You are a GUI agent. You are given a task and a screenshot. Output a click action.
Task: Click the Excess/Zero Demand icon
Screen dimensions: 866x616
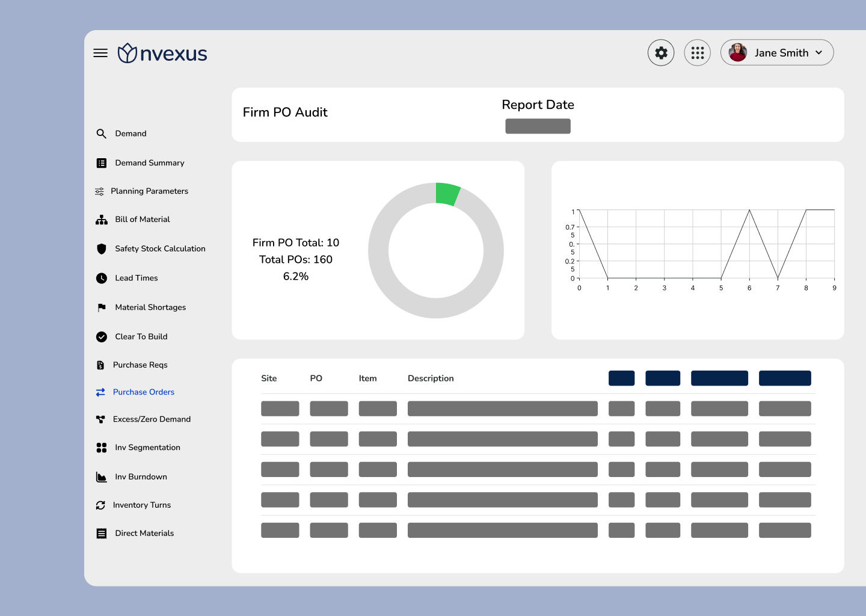click(x=100, y=419)
